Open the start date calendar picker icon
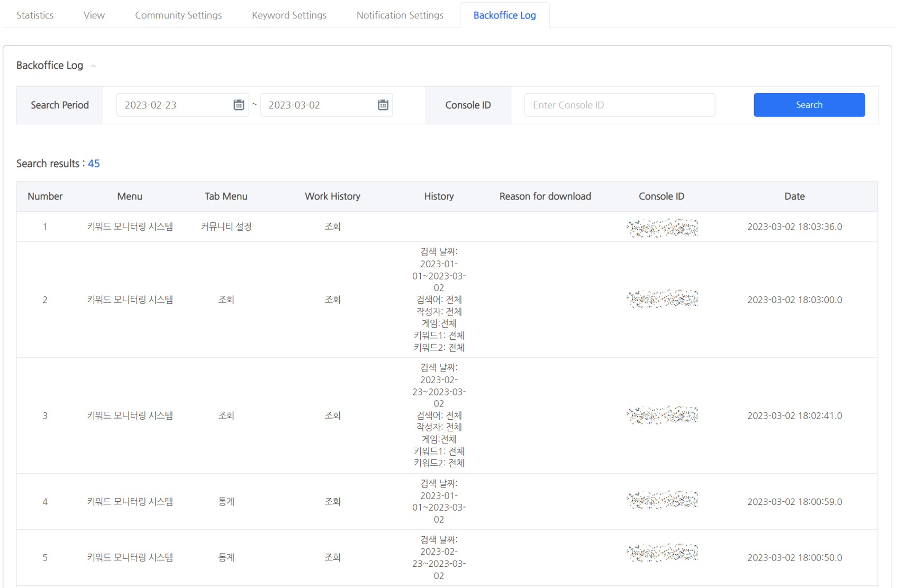This screenshot has height=588, width=897. coord(239,105)
